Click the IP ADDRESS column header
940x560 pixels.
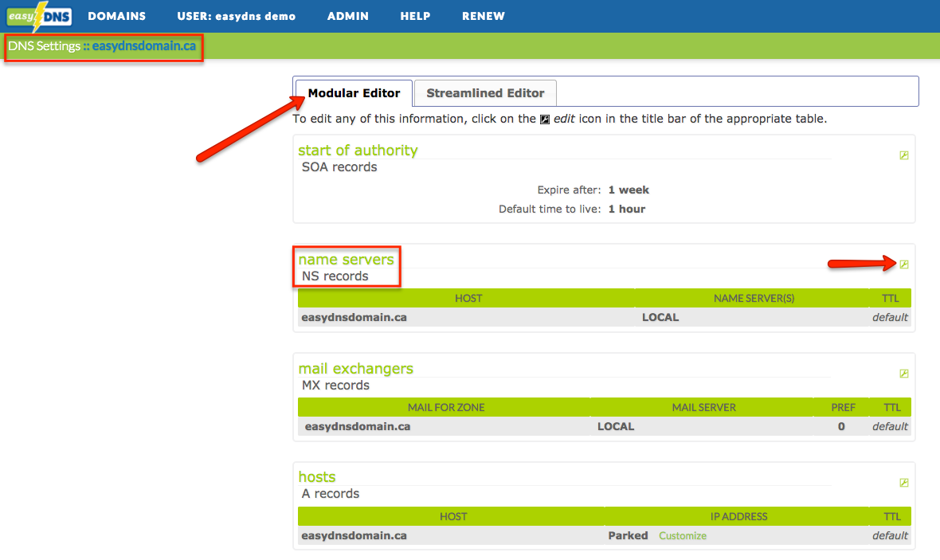[x=738, y=516]
